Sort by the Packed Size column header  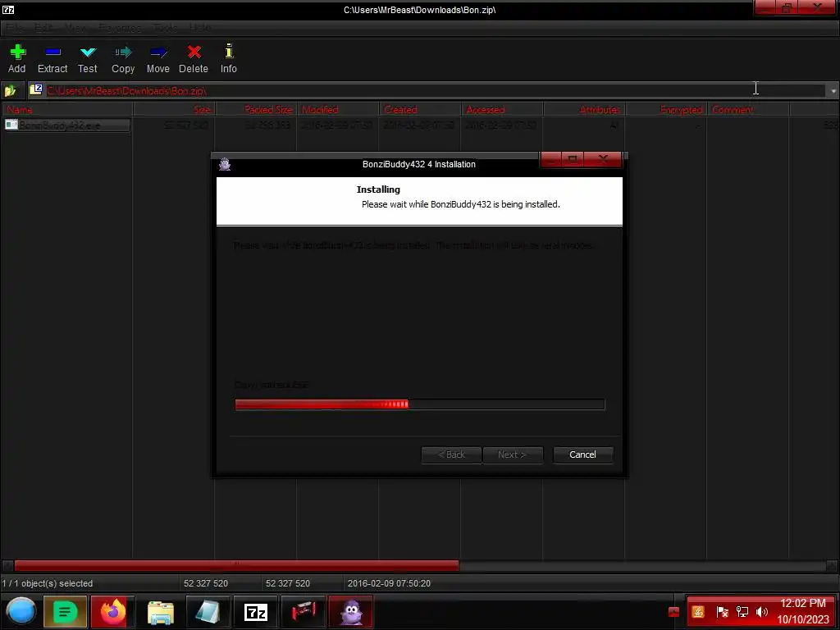256,109
